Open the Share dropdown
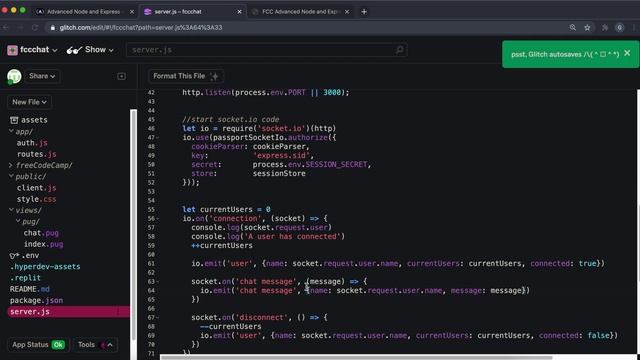Screen dimensions: 640x360 pyautogui.click(x=42, y=76)
